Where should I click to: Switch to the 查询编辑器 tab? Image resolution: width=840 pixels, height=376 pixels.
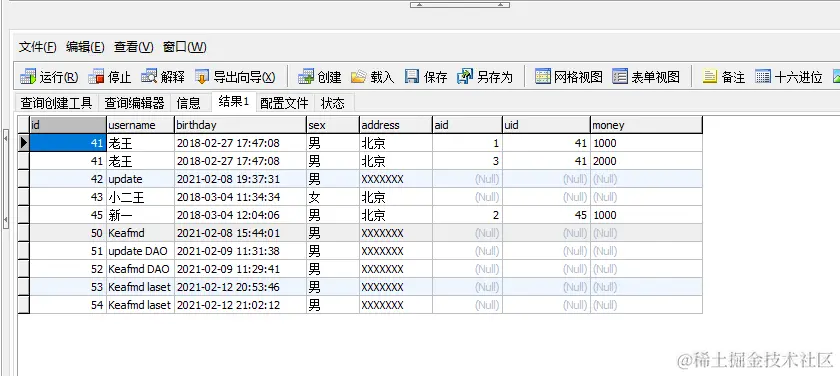click(134, 103)
